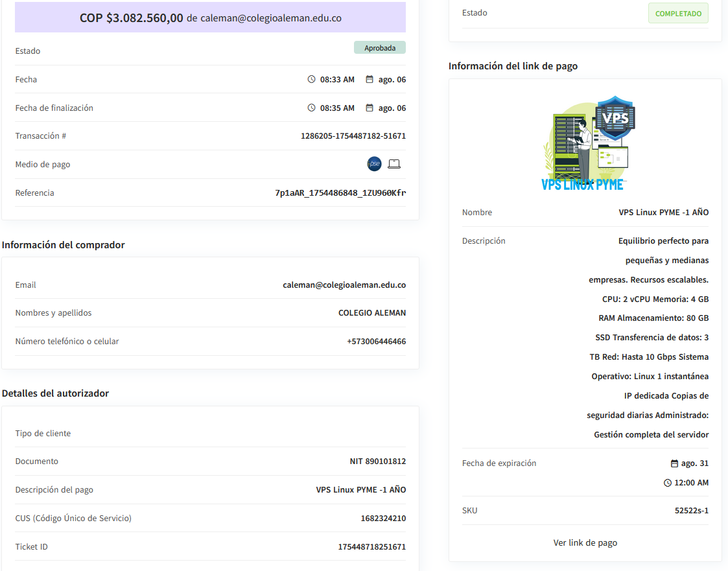
Task: Click the laptop device icon in Medio de pago
Action: [x=394, y=165]
